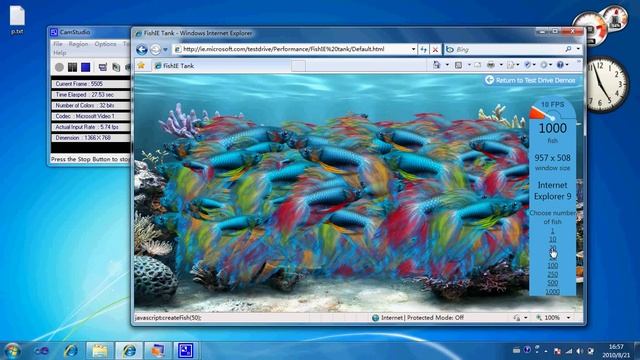Open CamStudio File menu
The width and height of the screenshot is (640, 360).
[x=58, y=44]
